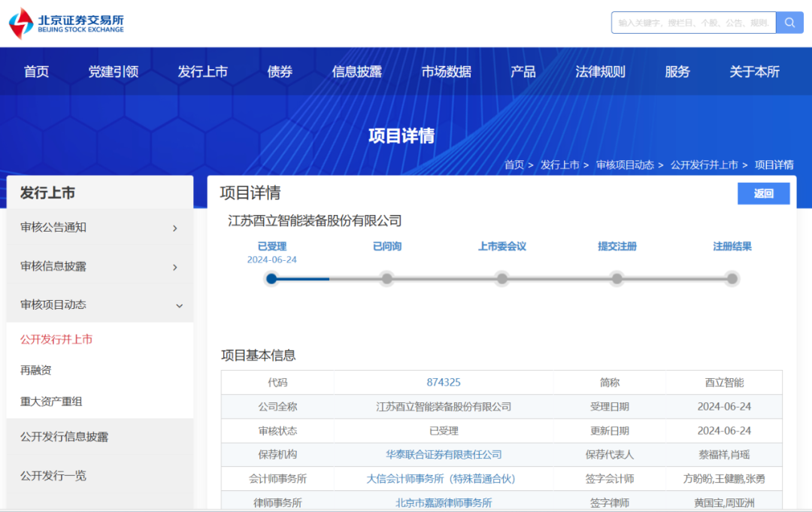This screenshot has width=812, height=512.
Task: Open 大信会计师事务所 accounting firm link
Action: pos(441,478)
